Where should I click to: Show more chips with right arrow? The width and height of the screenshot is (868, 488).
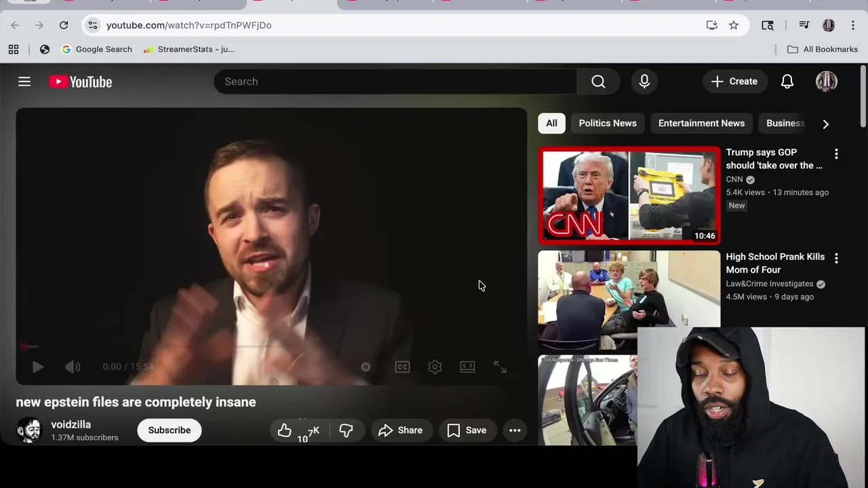coord(825,124)
